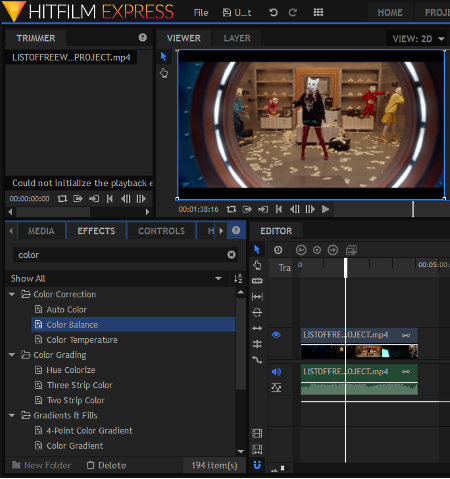Viewport: 450px width, 479px height.
Task: Toggle alphabetical sort of effects
Action: point(238,279)
